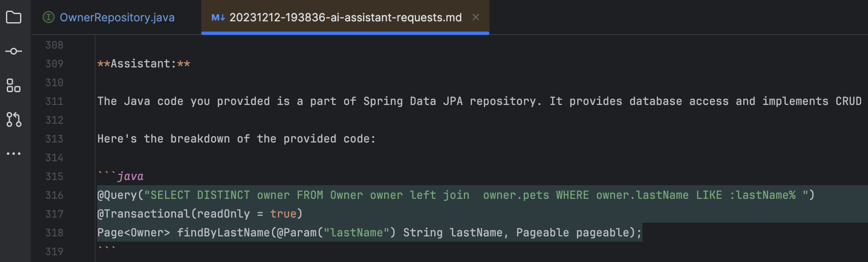
Task: Click line number 316 in the gutter
Action: [54, 195]
